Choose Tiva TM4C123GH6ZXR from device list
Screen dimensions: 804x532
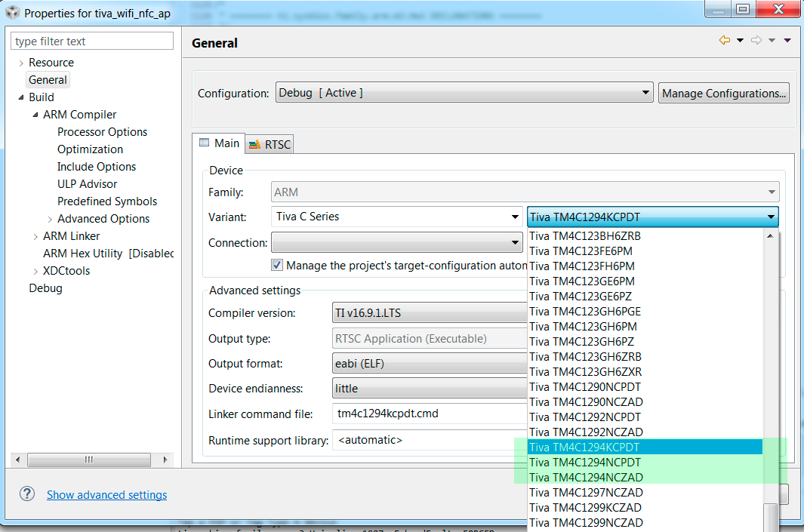pyautogui.click(x=645, y=372)
